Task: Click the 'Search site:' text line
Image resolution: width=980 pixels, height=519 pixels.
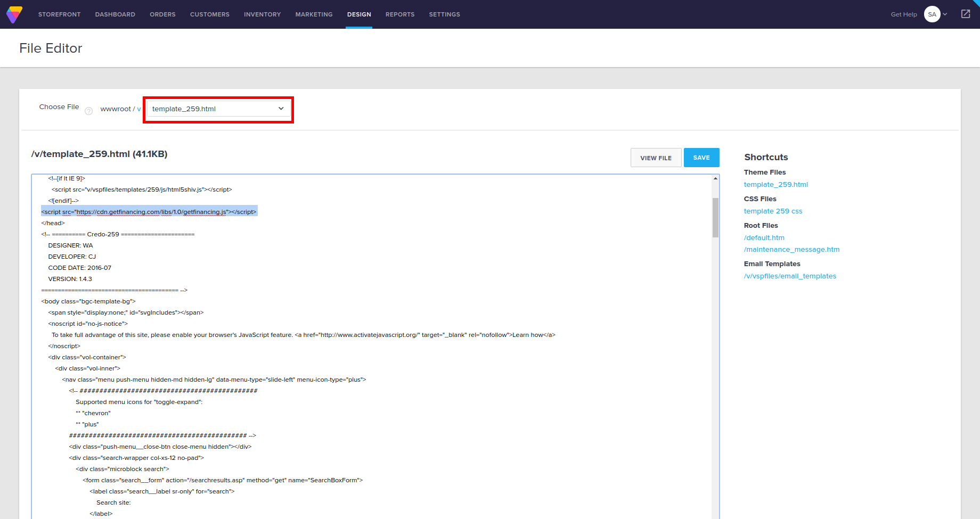Action: tap(113, 502)
